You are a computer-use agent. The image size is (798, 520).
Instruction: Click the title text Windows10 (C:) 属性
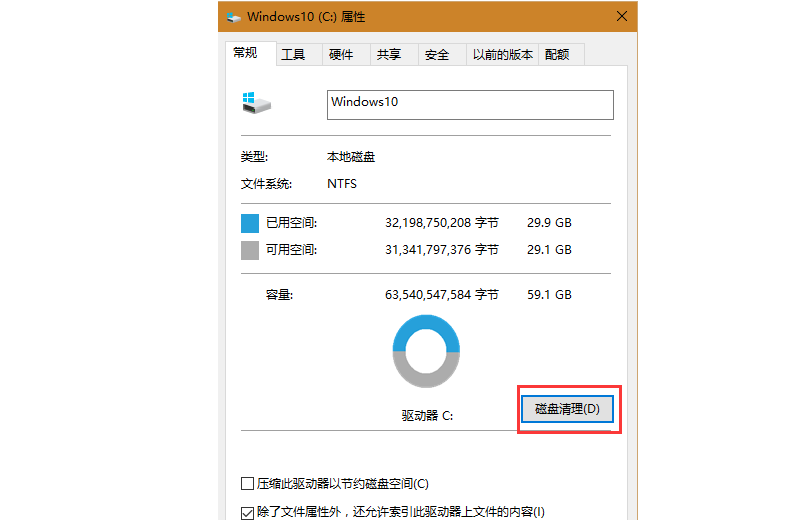306,17
